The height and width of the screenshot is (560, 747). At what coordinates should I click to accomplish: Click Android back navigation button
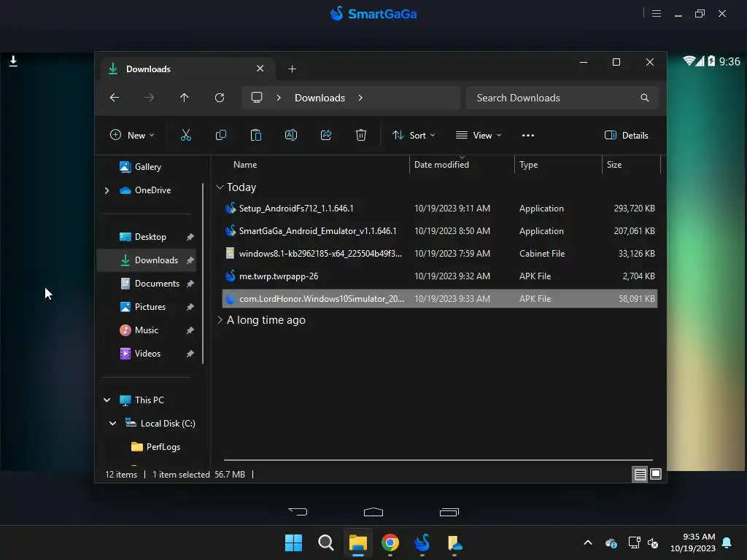click(298, 512)
